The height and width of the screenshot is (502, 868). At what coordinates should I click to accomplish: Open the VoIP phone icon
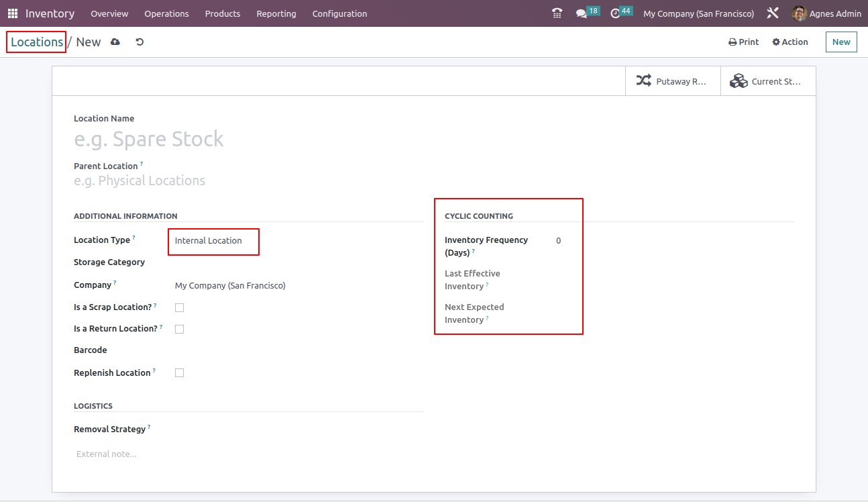point(557,13)
